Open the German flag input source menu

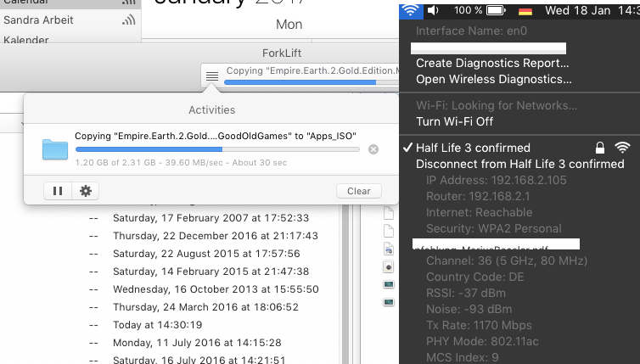point(525,11)
